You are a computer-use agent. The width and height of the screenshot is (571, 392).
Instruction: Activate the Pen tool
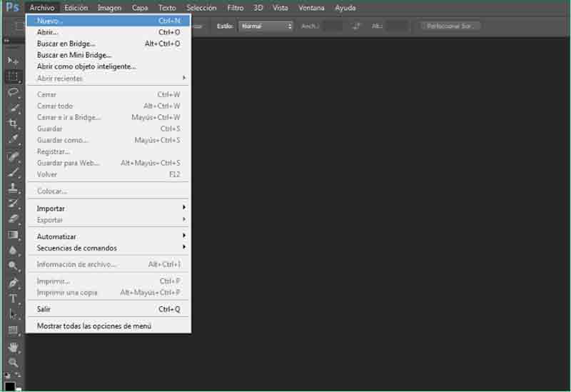click(x=13, y=283)
